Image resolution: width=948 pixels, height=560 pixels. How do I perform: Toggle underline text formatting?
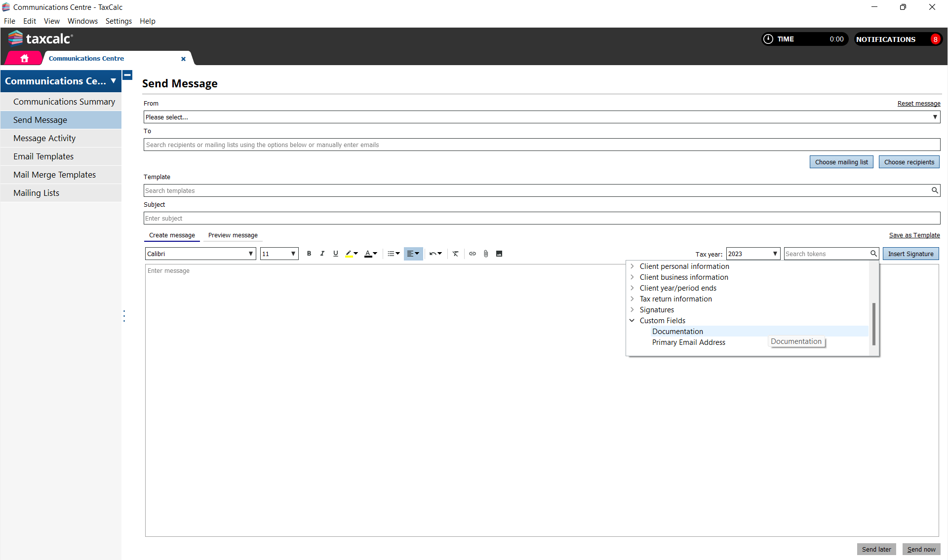pyautogui.click(x=336, y=254)
